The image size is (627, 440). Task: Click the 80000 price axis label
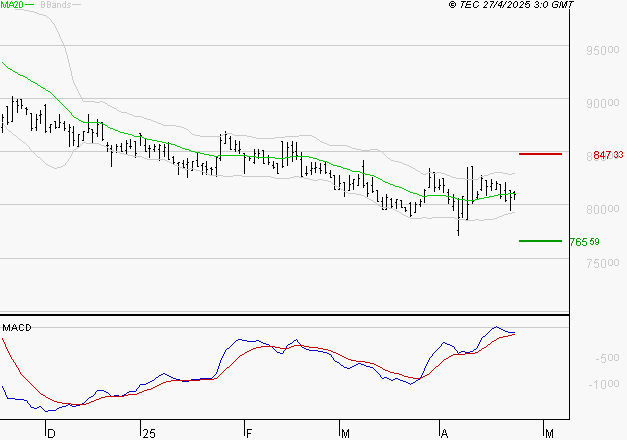pyautogui.click(x=603, y=208)
